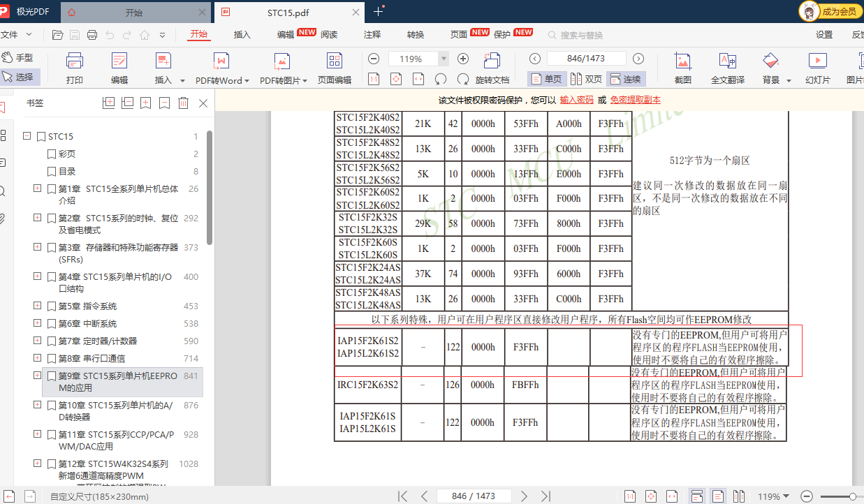Open Full Text Translation (全文翻译)
The image size is (864, 504).
728,68
